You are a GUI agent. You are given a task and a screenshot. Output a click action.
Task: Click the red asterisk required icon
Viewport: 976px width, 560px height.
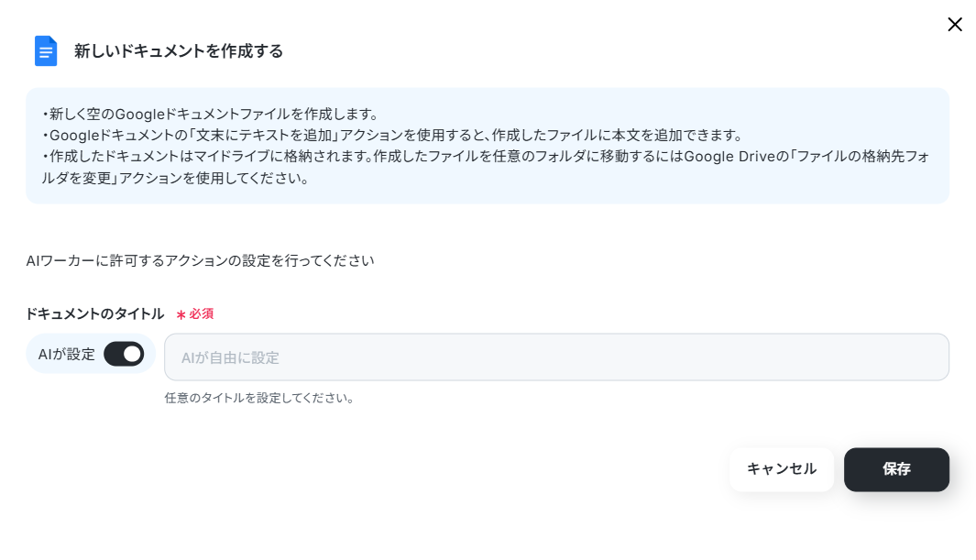pos(181,315)
